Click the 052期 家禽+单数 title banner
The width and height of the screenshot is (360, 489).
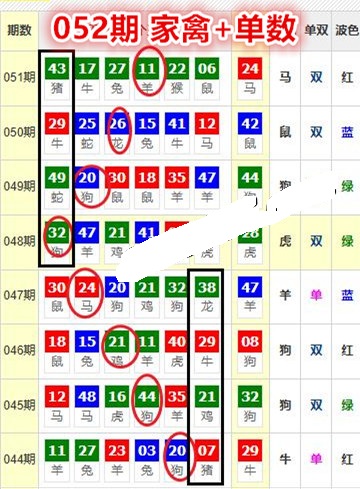[175, 28]
